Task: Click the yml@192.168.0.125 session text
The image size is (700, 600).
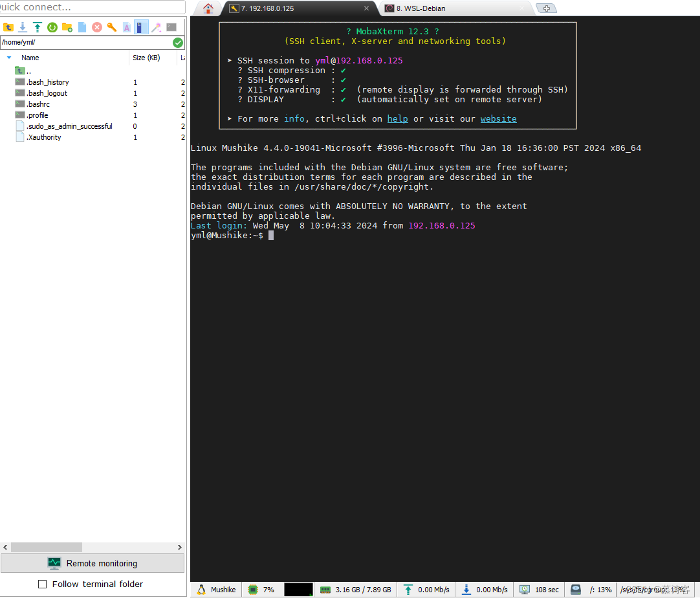Action: 359,61
